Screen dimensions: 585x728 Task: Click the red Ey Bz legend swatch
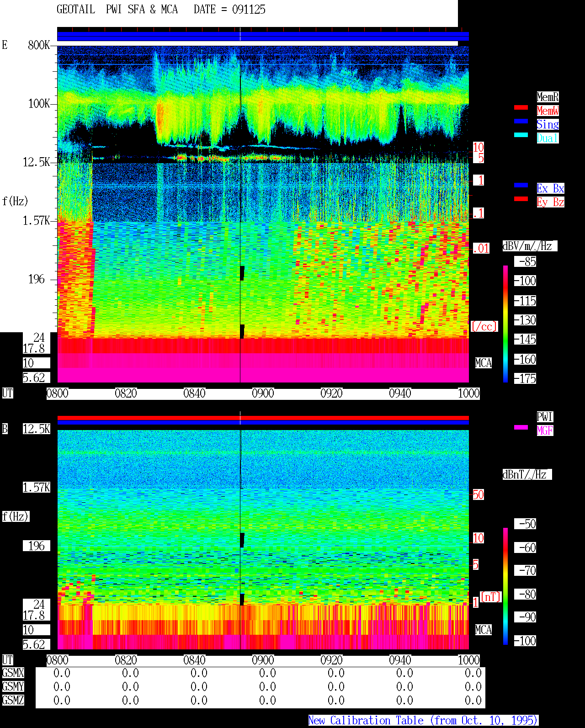tap(521, 199)
